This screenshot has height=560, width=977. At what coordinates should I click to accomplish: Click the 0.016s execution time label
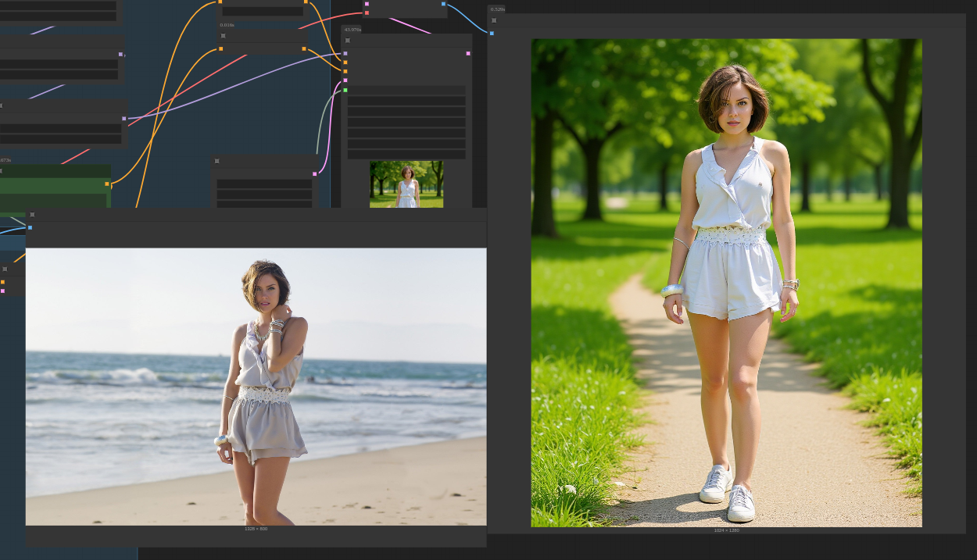[227, 25]
